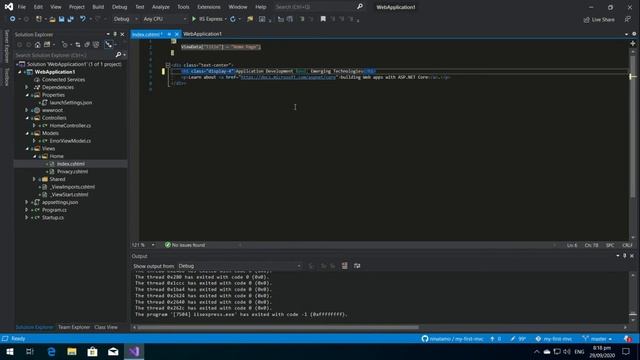Toggle Track Active Item in Solution Explorer
This screenshot has height=360, width=640.
pos(108,44)
